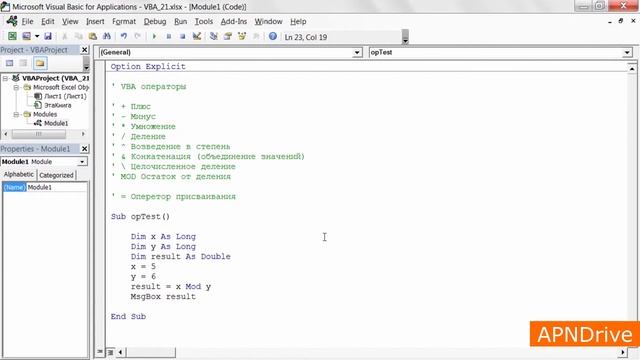Click the Break pause icon
This screenshot has width=640, height=360.
[x=169, y=36]
